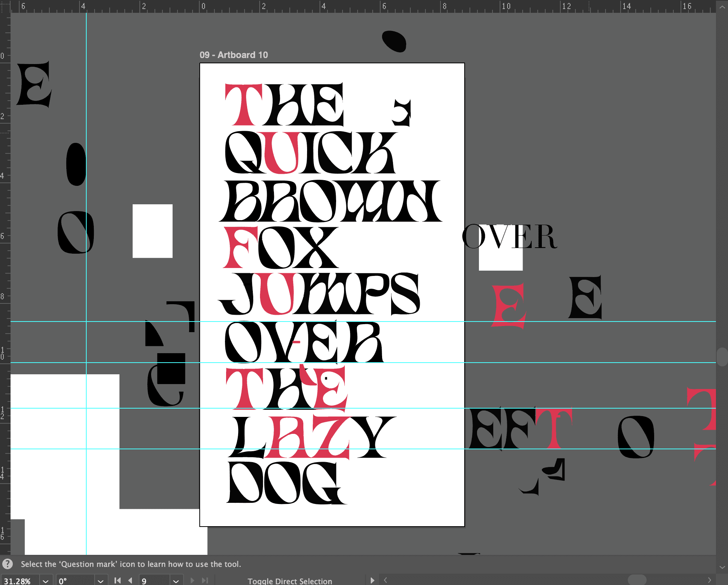The height and width of the screenshot is (585, 728).
Task: Click Toggle Direct Selection status text
Action: pyautogui.click(x=289, y=581)
